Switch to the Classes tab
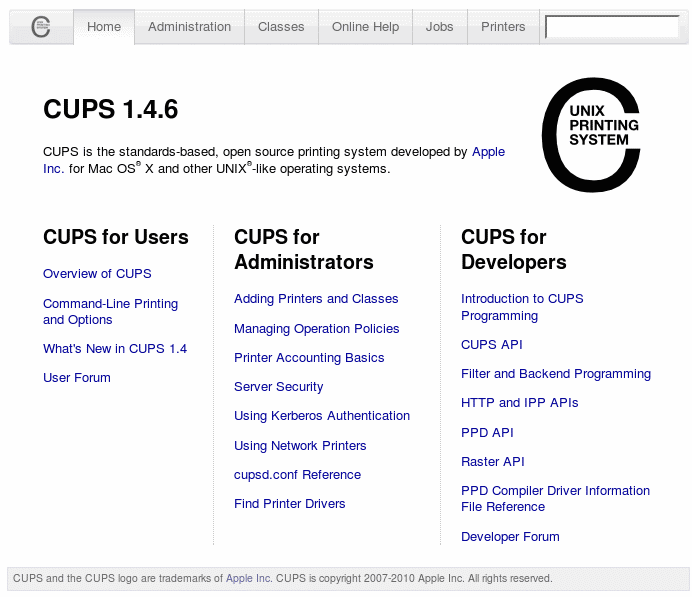 pyautogui.click(x=281, y=27)
